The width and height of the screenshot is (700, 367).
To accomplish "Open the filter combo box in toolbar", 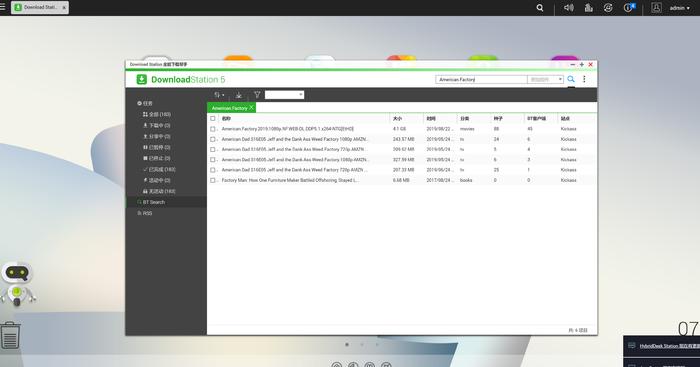I will pyautogui.click(x=284, y=95).
